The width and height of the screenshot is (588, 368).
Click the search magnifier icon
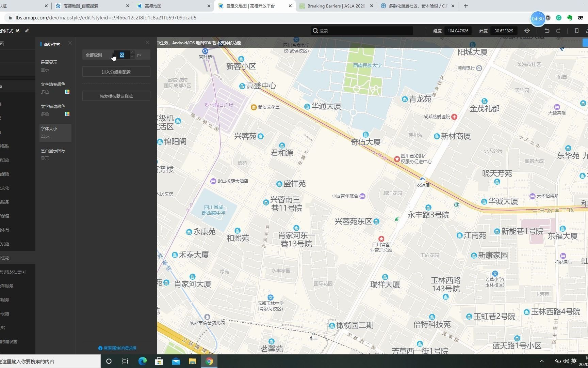(x=315, y=31)
